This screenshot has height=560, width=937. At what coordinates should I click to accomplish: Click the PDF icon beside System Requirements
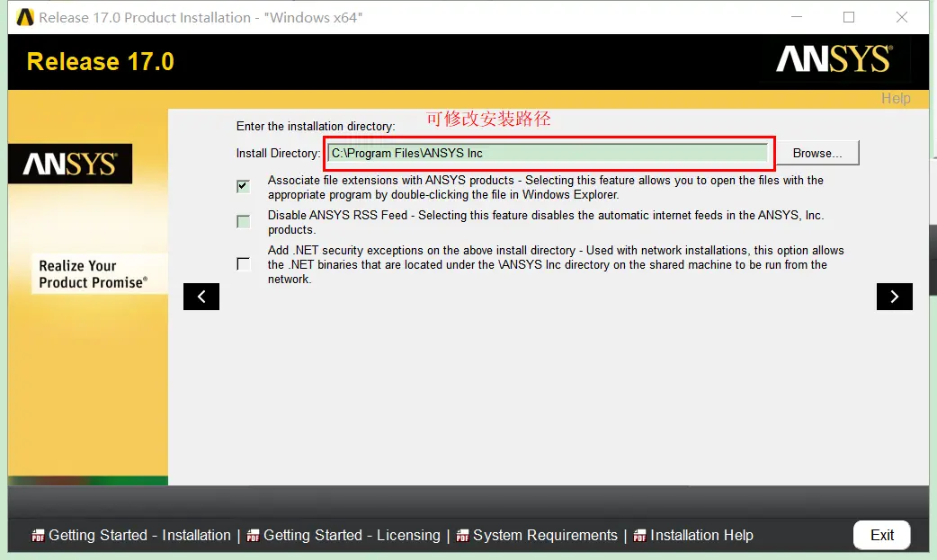coord(462,536)
